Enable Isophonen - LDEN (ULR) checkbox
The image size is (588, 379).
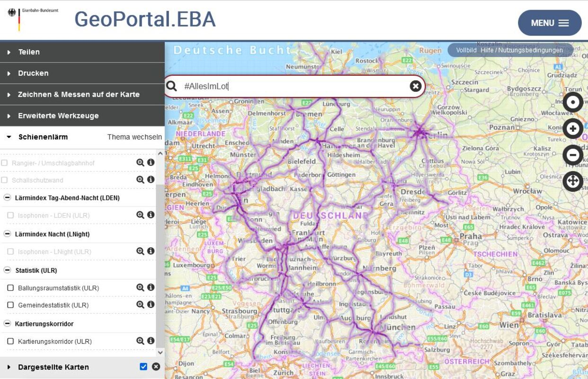(10, 216)
